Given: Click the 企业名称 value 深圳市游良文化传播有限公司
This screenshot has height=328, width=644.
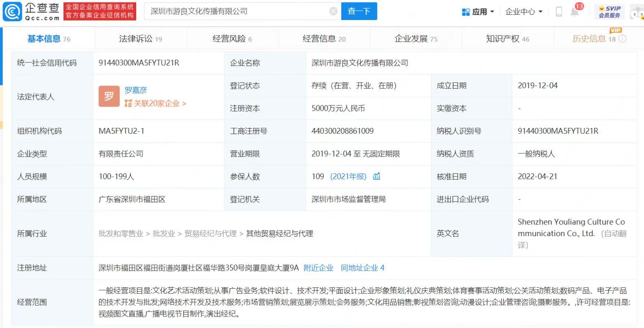Looking at the screenshot, I should [360, 63].
